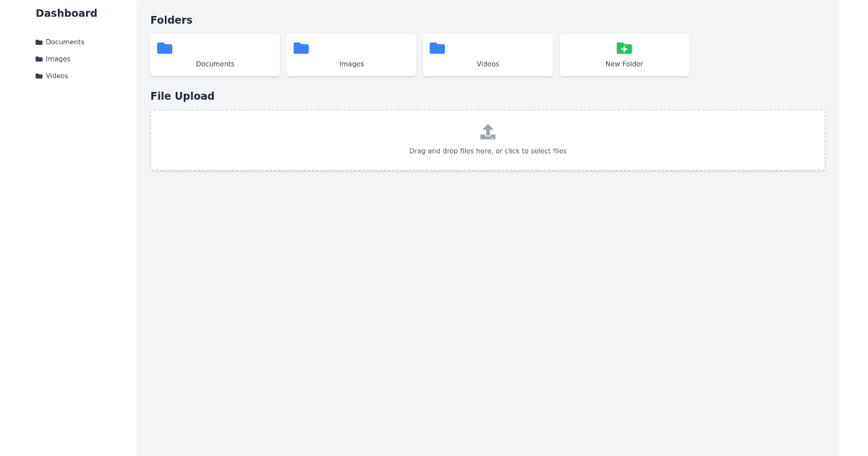Create a new folder using the New Folder card
This screenshot has width=868, height=456.
tap(624, 54)
